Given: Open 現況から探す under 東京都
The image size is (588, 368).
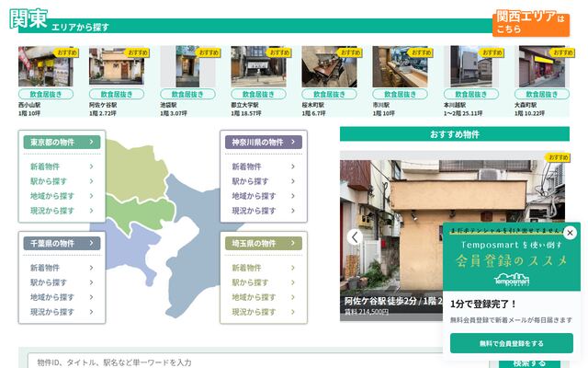Looking at the screenshot, I should coord(62,211).
